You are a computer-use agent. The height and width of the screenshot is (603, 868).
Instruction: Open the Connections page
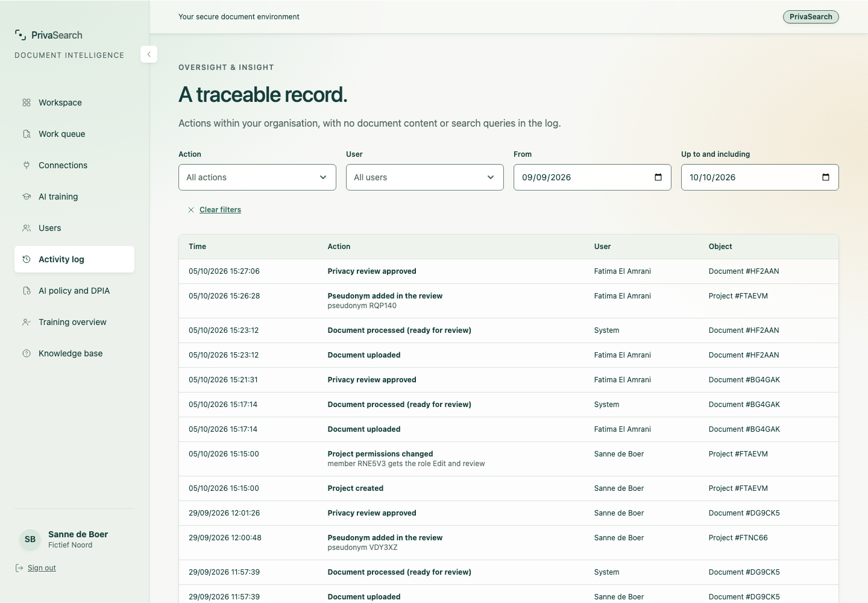click(74, 165)
